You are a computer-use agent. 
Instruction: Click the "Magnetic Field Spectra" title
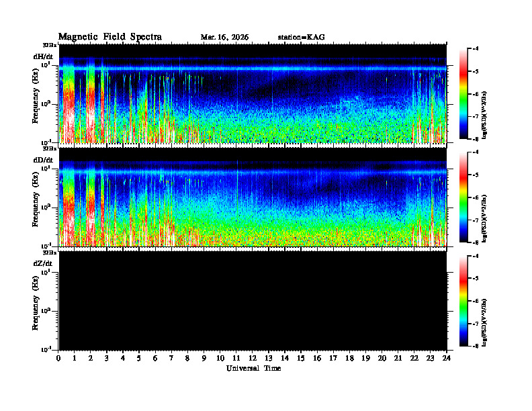click(110, 37)
